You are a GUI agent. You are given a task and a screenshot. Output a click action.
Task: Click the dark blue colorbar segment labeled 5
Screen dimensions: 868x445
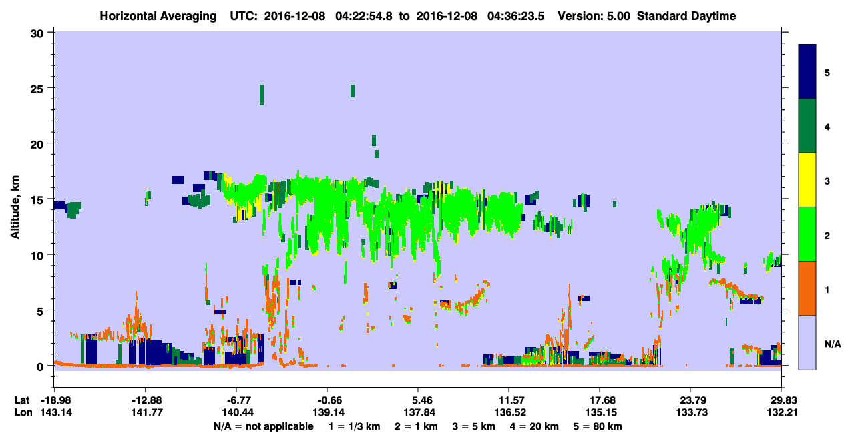tap(808, 72)
